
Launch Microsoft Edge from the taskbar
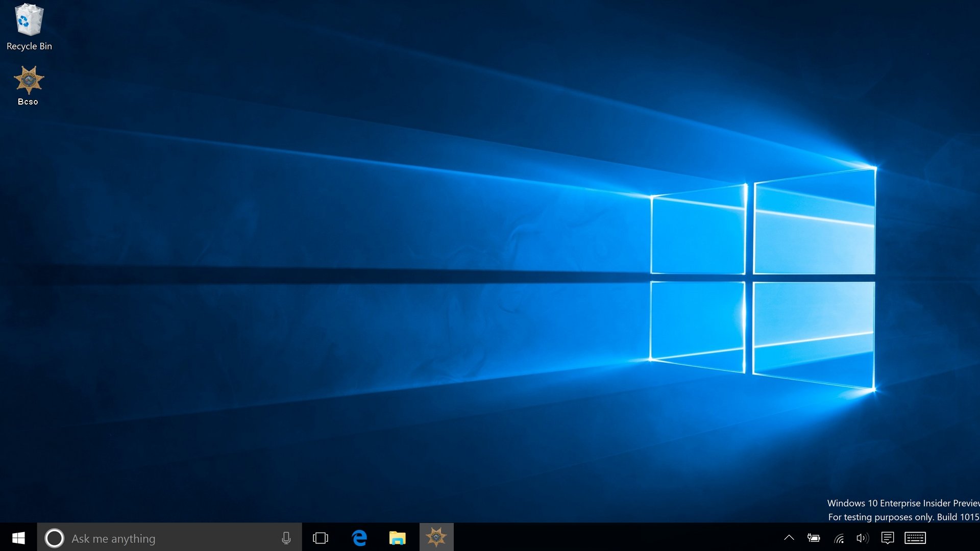pos(359,538)
